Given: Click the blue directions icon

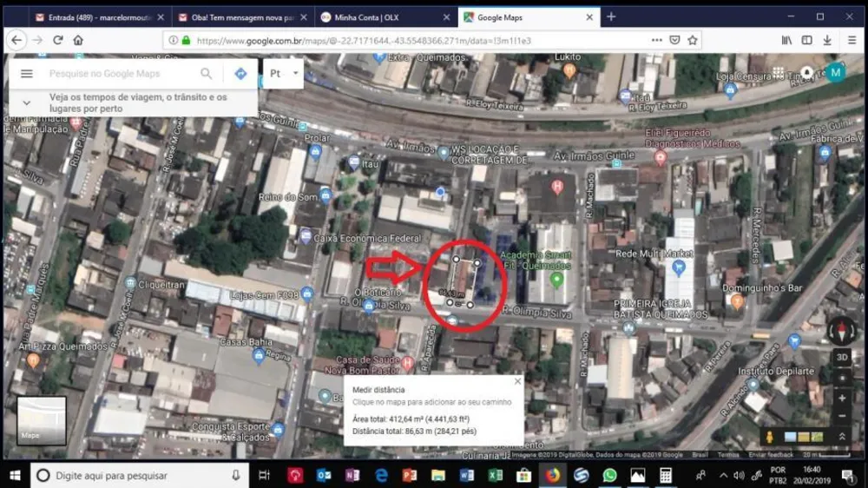Looking at the screenshot, I should 240,73.
